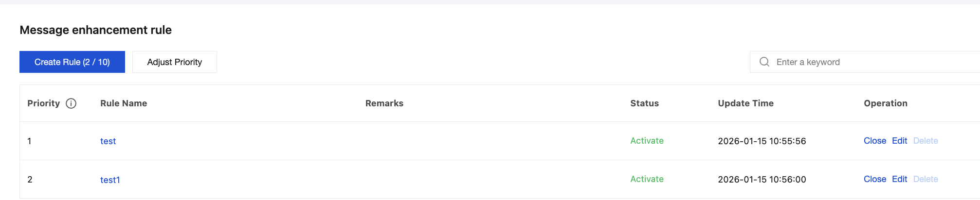Edit the test rule in row 1
Image resolution: width=980 pixels, height=200 pixels.
click(899, 141)
